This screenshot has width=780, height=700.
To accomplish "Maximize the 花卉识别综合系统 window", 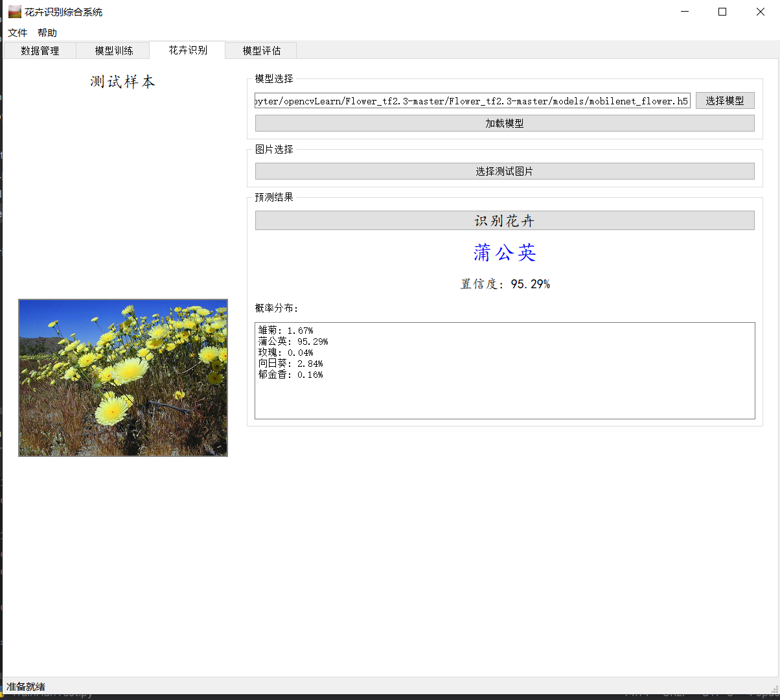I will (722, 12).
